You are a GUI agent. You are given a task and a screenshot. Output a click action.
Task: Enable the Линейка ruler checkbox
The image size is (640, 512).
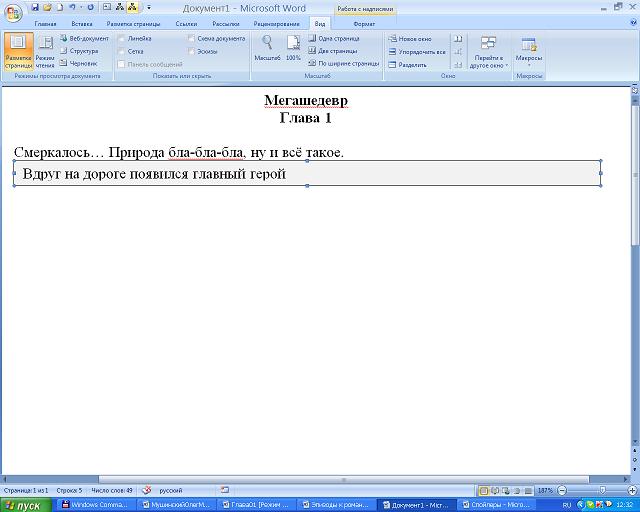(123, 38)
